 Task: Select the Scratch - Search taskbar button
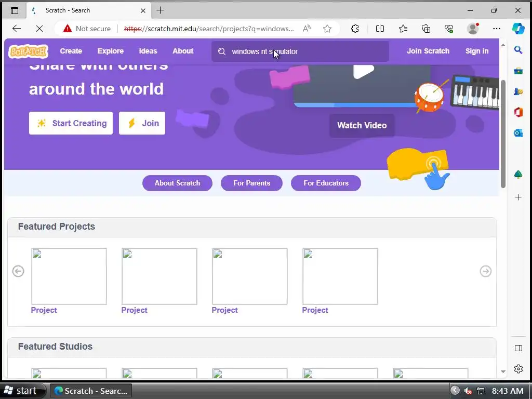[x=91, y=391]
